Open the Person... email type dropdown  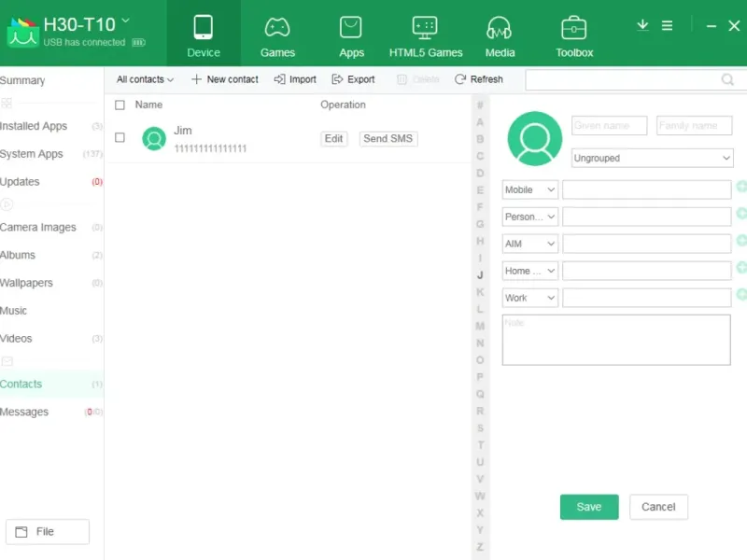coord(529,217)
